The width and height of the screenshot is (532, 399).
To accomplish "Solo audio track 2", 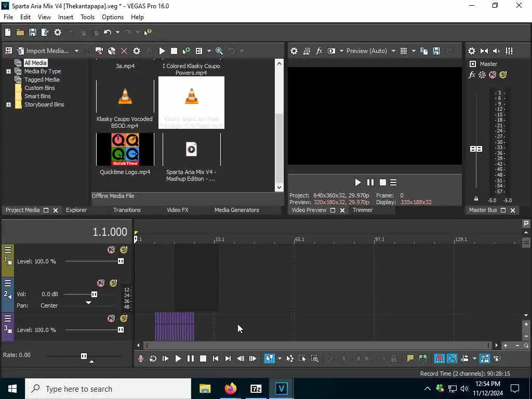I will click(x=113, y=283).
